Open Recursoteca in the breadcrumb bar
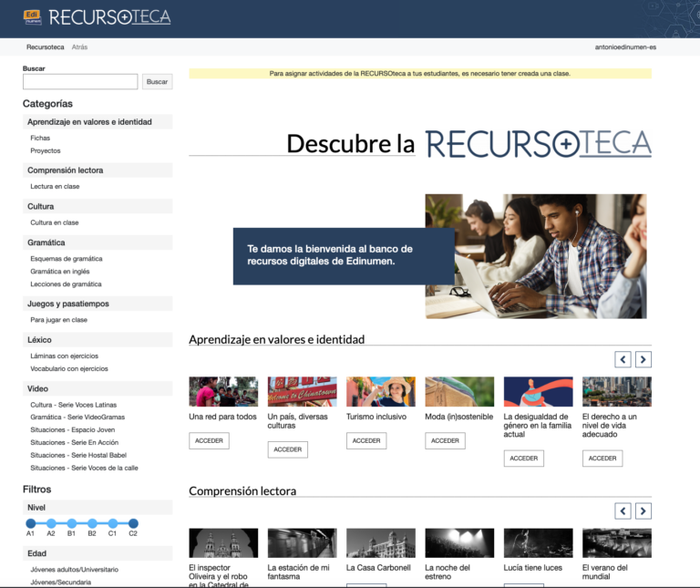Viewport: 700px width, 588px height. [x=45, y=46]
